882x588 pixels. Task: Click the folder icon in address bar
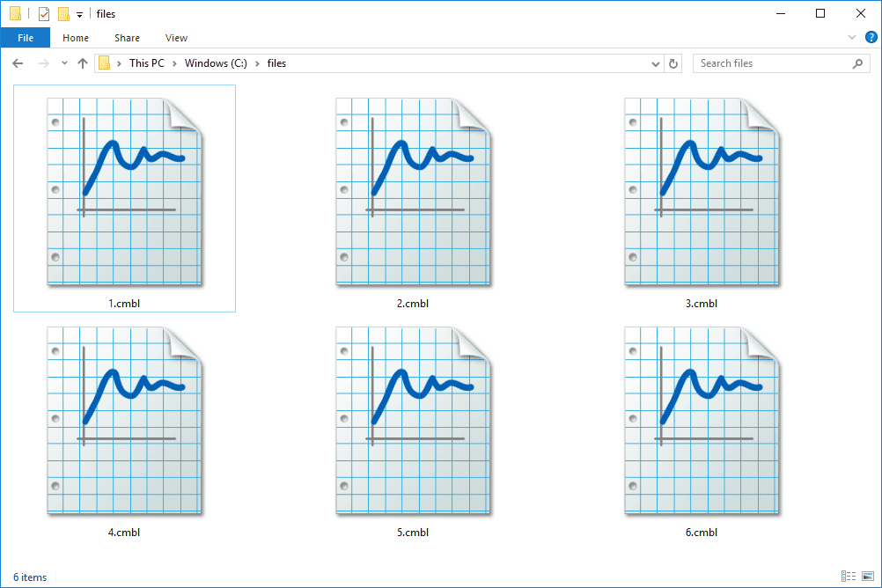click(x=104, y=63)
